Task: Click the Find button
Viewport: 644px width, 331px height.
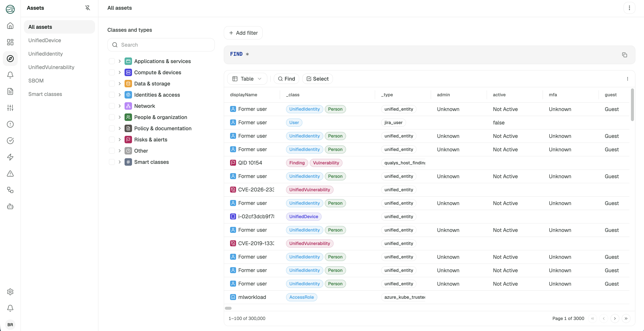Action: (x=287, y=79)
